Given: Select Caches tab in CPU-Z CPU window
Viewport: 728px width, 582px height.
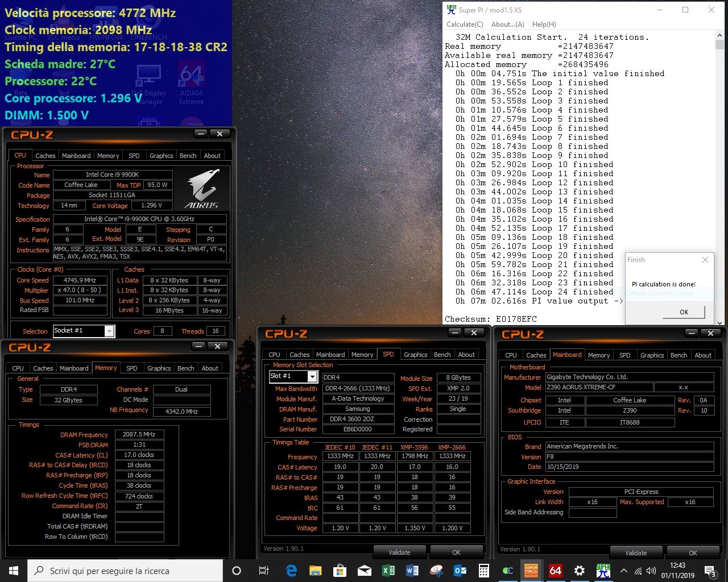Looking at the screenshot, I should pyautogui.click(x=45, y=156).
